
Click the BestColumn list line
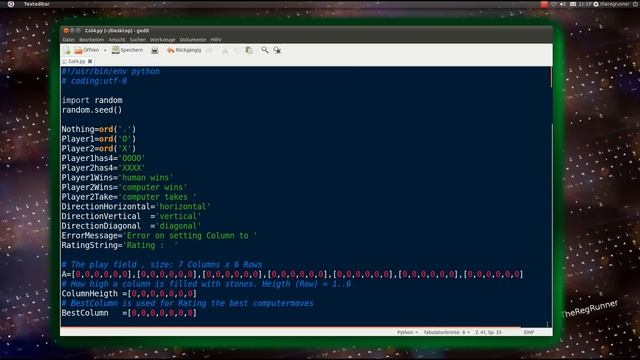tap(129, 313)
